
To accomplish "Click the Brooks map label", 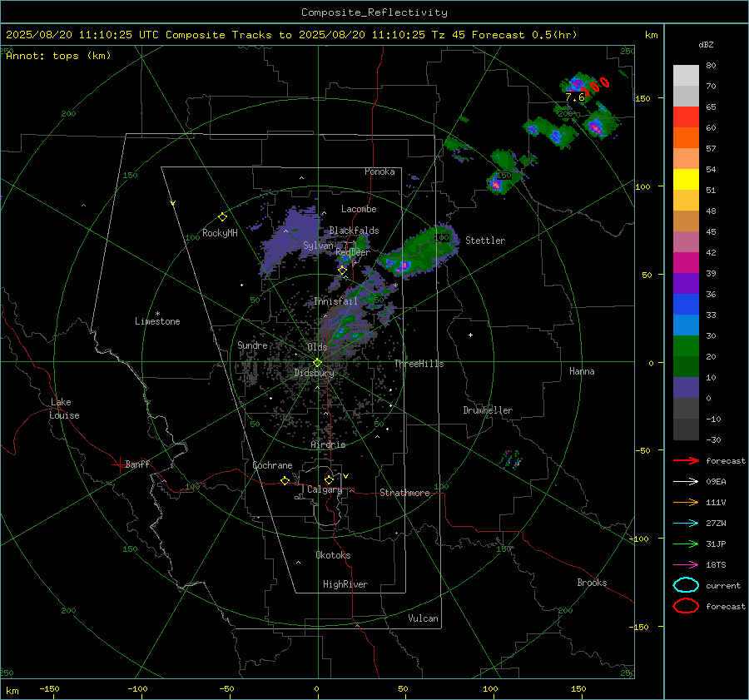I will tap(592, 583).
